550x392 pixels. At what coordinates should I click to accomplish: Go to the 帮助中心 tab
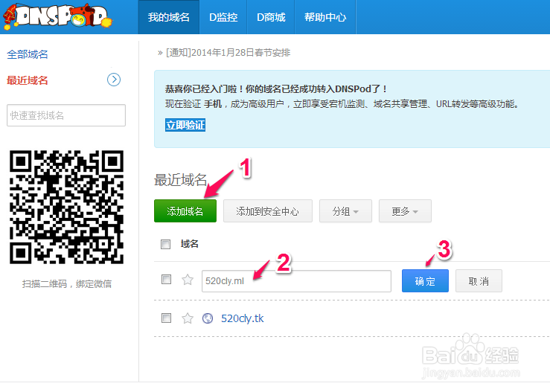tap(325, 17)
